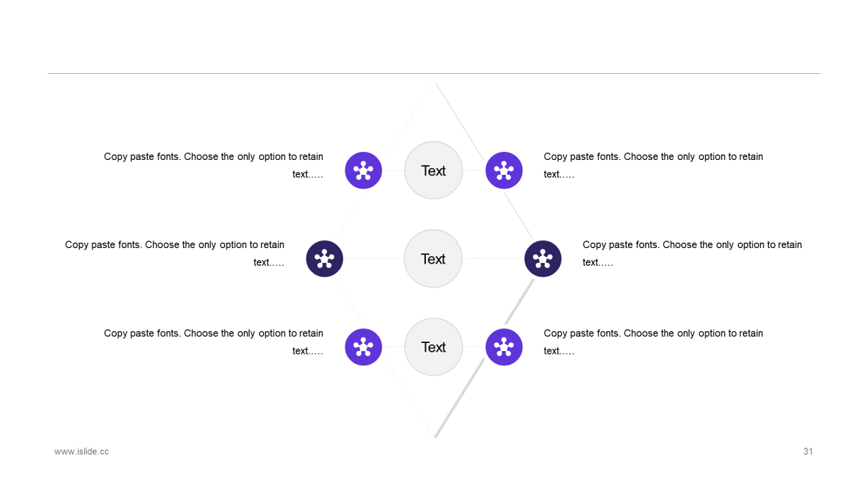The width and height of the screenshot is (868, 488).
Task: Select the middle-right dark navy network icon
Action: (543, 258)
